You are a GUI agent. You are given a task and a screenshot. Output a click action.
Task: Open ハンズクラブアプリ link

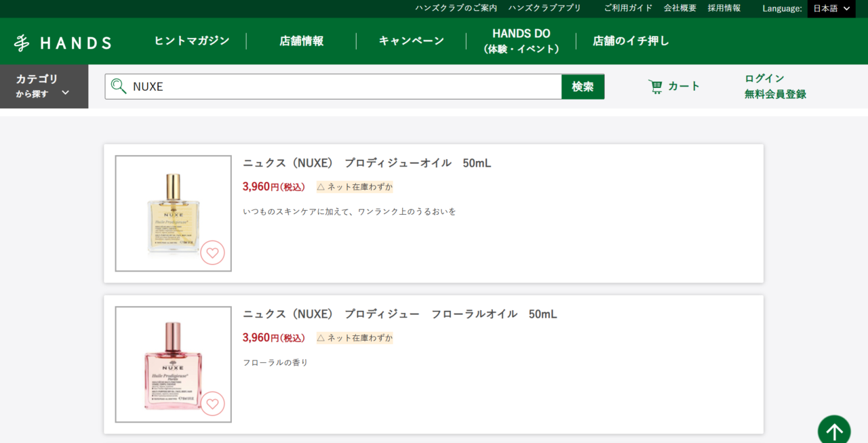(545, 8)
